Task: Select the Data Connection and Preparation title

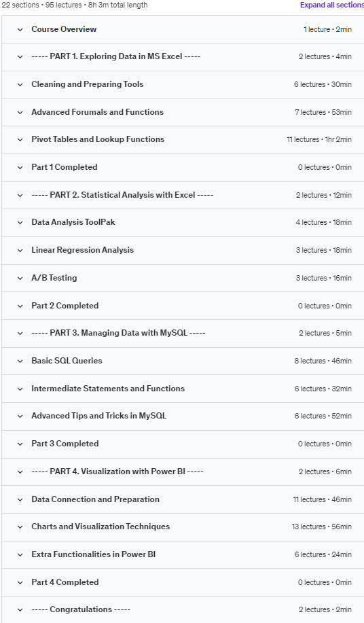Action: pos(95,499)
